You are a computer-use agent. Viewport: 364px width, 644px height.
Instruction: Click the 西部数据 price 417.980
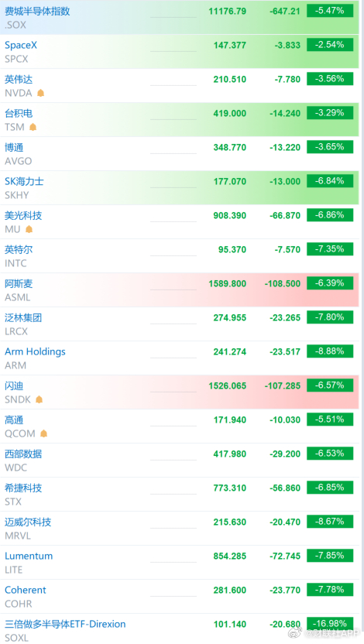pos(230,454)
